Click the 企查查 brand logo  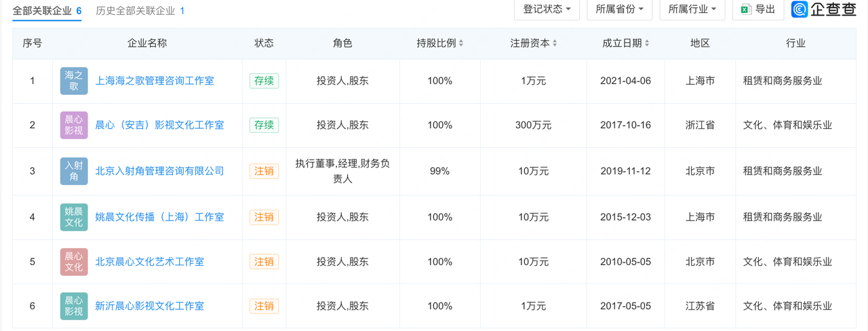click(x=824, y=9)
